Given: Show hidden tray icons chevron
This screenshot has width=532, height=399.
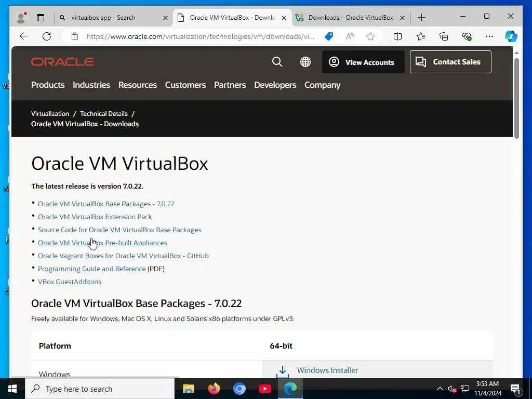Looking at the screenshot, I should tap(440, 389).
